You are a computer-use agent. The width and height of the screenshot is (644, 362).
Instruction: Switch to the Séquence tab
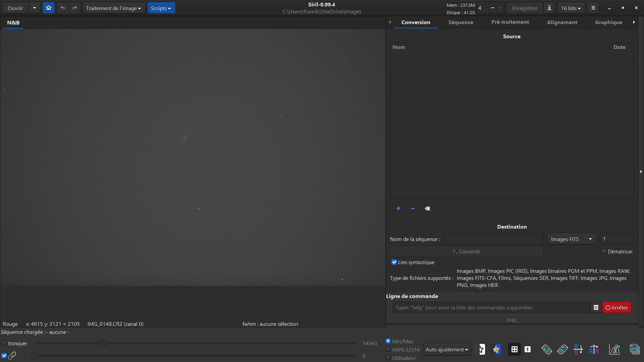click(x=461, y=22)
